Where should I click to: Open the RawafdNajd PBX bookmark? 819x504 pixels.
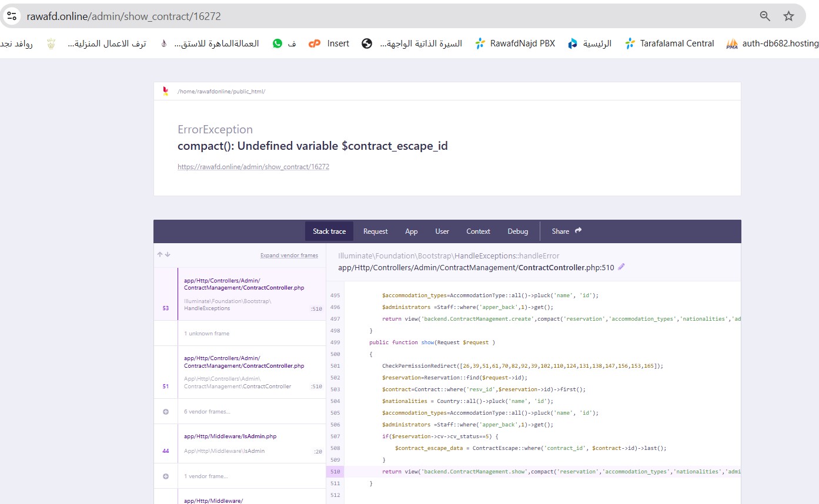(515, 43)
